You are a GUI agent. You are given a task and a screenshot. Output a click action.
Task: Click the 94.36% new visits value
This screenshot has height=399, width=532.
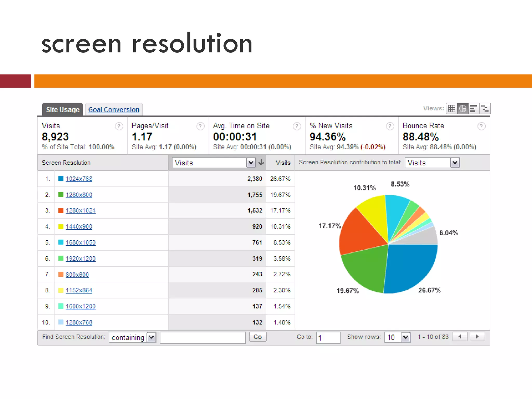328,137
